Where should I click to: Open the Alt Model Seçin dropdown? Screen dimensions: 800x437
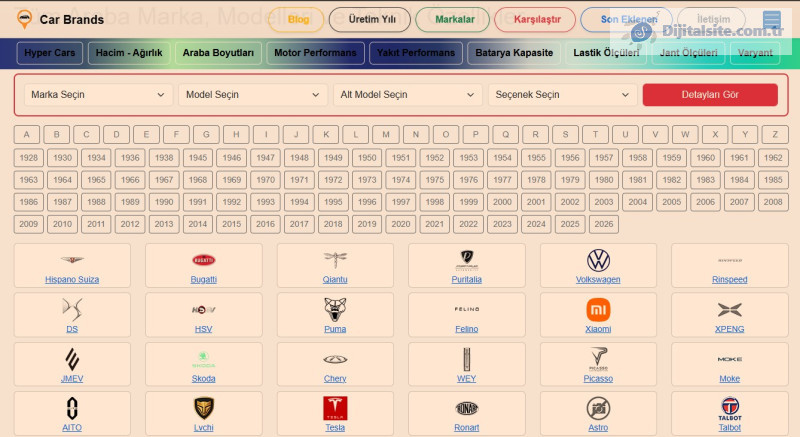[407, 95]
